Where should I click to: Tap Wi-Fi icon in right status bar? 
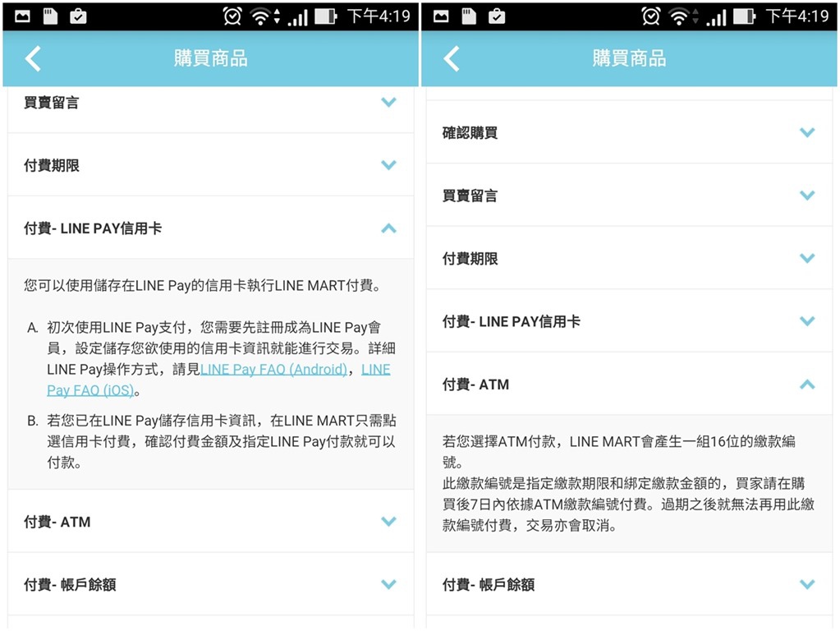coord(679,16)
